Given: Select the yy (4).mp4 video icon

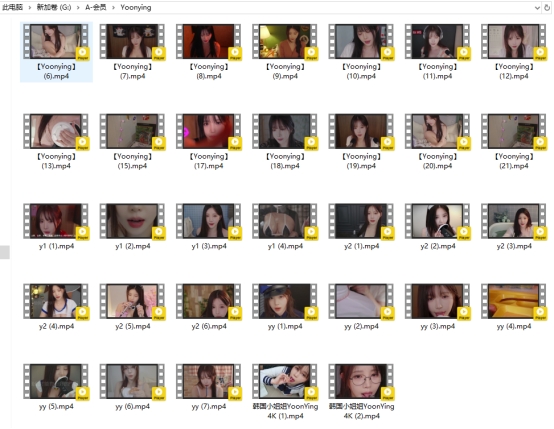Looking at the screenshot, I should [x=514, y=301].
